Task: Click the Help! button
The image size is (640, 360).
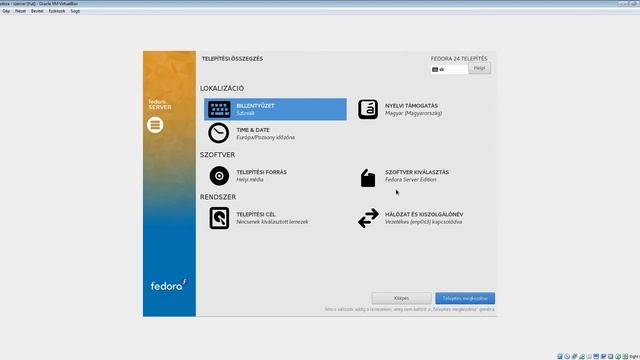Action: pyautogui.click(x=480, y=68)
